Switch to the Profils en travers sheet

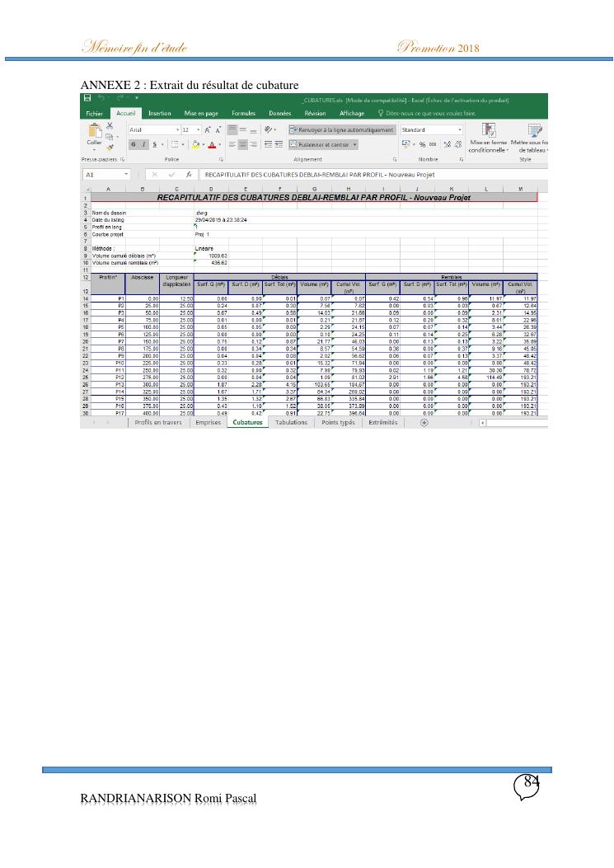coord(158,422)
